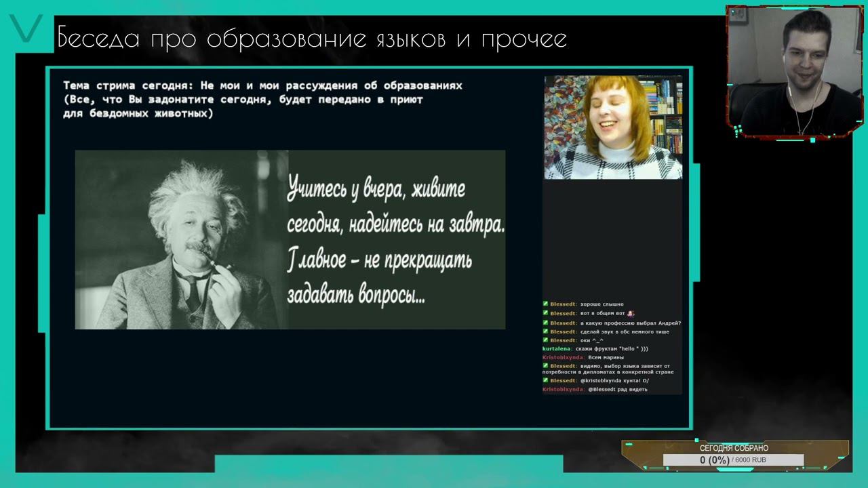868x488 pixels.
Task: Click the moderator badge beside "хорошо слышно"
Action: 545,304
